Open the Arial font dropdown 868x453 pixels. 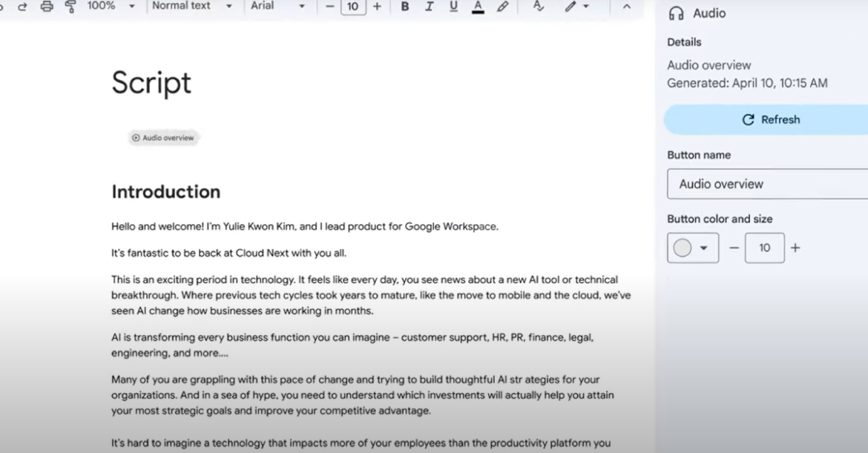coord(278,6)
